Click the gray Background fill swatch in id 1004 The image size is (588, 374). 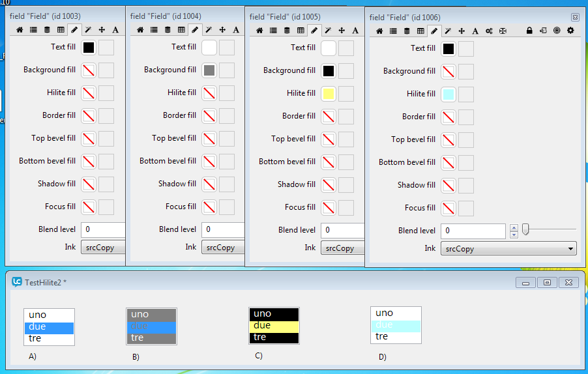point(209,70)
